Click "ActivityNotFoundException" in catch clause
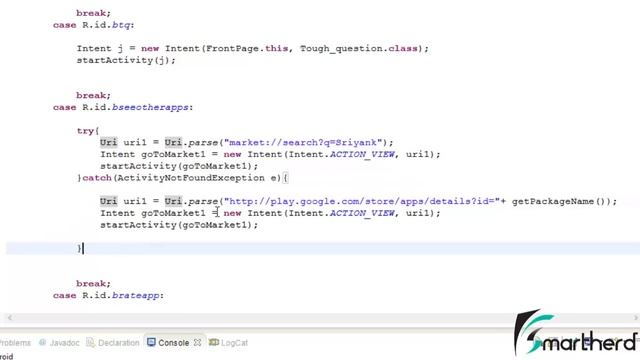The width and height of the screenshot is (640, 360). [x=191, y=178]
